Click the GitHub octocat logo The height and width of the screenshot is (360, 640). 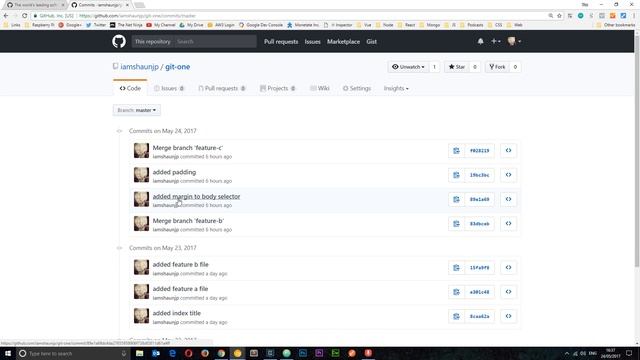click(x=119, y=41)
